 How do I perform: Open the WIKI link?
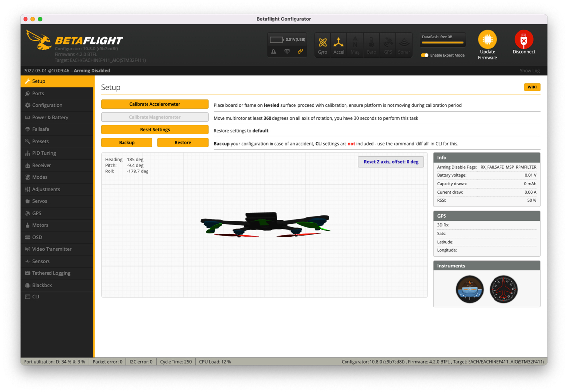532,87
